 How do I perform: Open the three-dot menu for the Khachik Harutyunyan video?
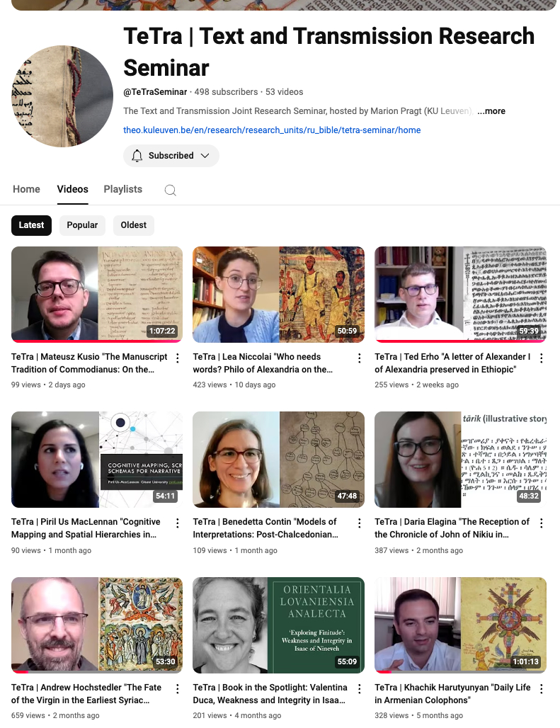point(542,688)
